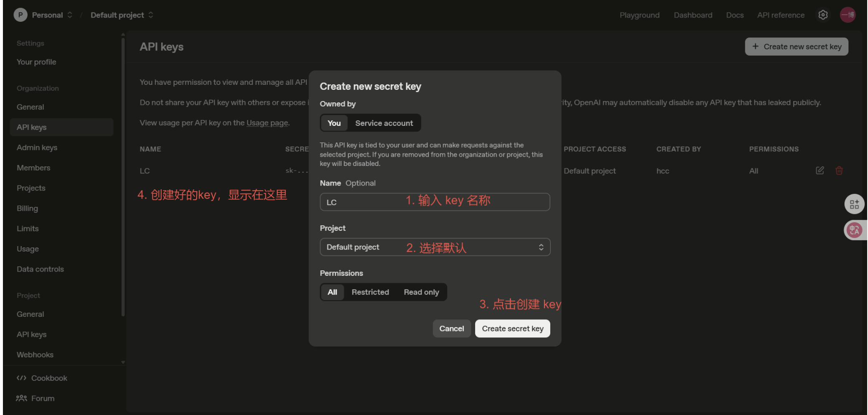Image resolution: width=868 pixels, height=415 pixels.
Task: Select the All permissions option
Action: tap(332, 292)
